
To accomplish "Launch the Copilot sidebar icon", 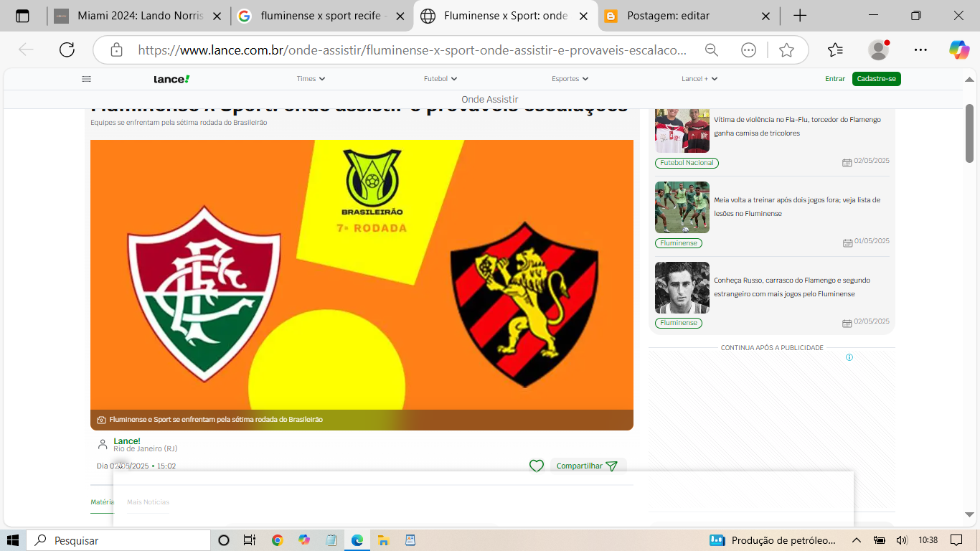I will [x=958, y=50].
